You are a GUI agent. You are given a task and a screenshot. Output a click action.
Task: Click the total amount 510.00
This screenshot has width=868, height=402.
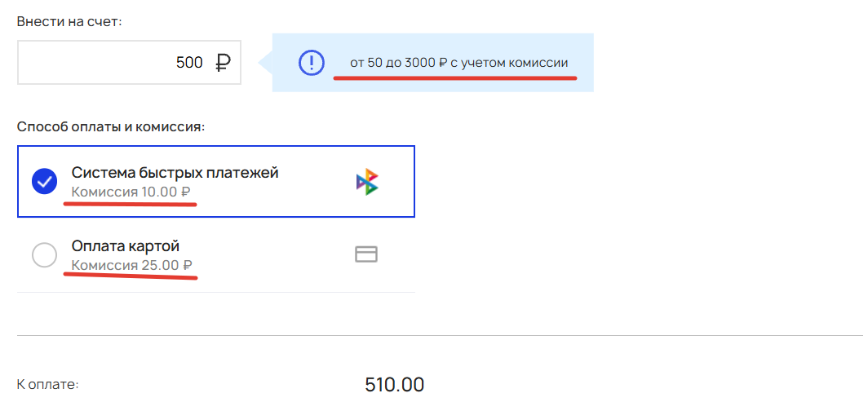point(395,384)
